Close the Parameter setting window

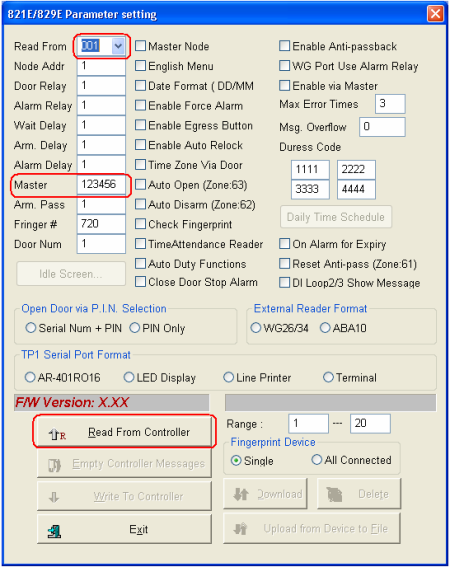[435, 14]
